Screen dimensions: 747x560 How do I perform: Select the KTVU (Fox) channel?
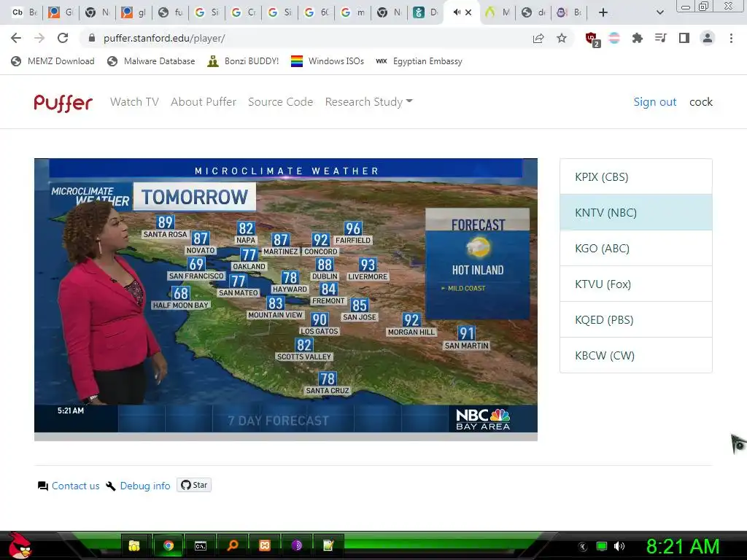(x=636, y=284)
